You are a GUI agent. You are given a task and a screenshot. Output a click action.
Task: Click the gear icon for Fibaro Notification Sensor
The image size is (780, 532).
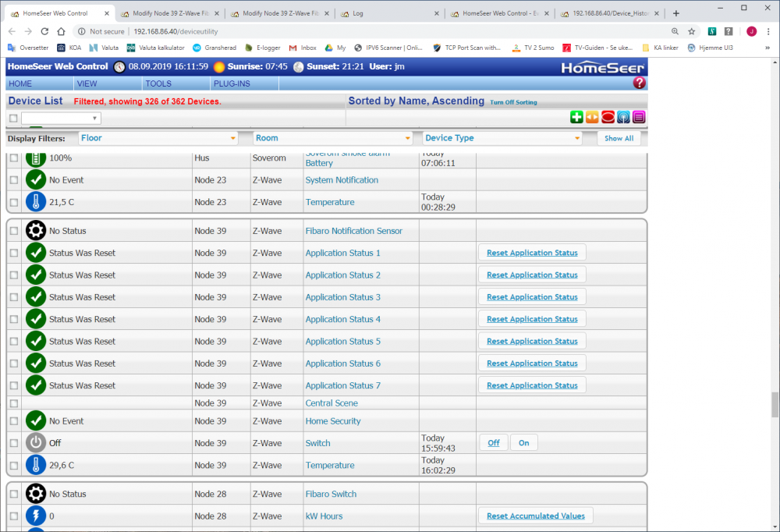36,231
